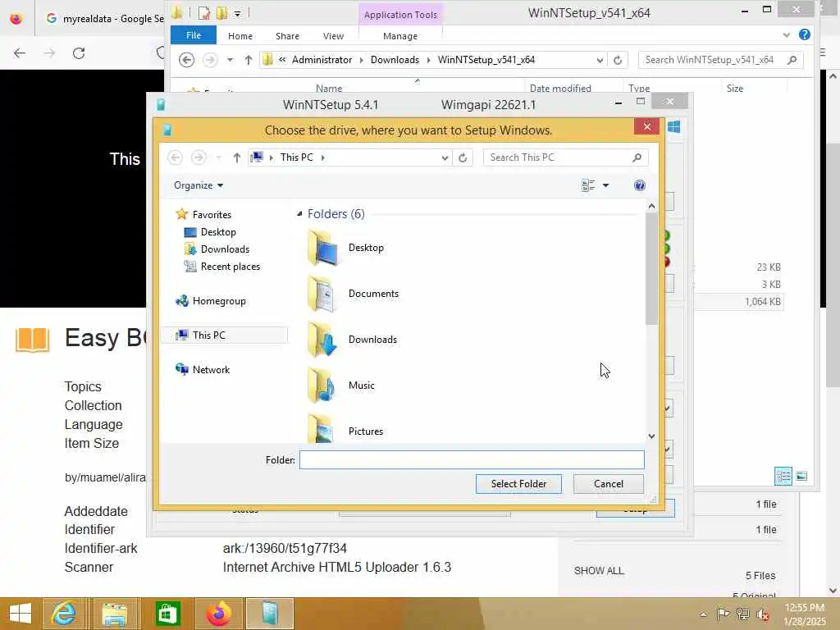The image size is (840, 630).
Task: Open File Explorer from the taskbar
Action: [x=115, y=614]
